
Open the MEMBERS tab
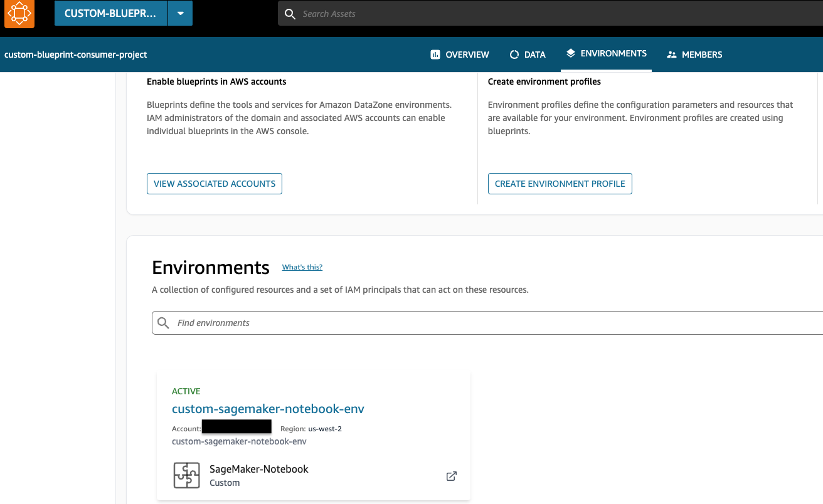coord(702,54)
